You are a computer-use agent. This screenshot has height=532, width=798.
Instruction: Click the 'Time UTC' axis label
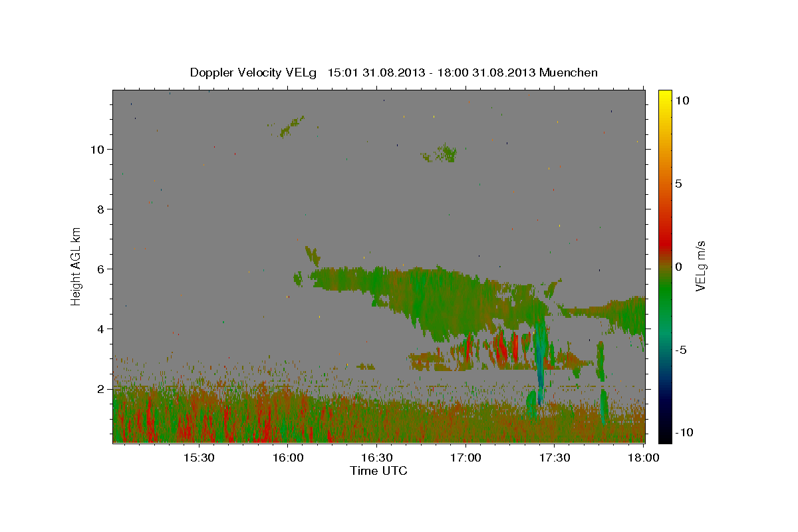(378, 471)
